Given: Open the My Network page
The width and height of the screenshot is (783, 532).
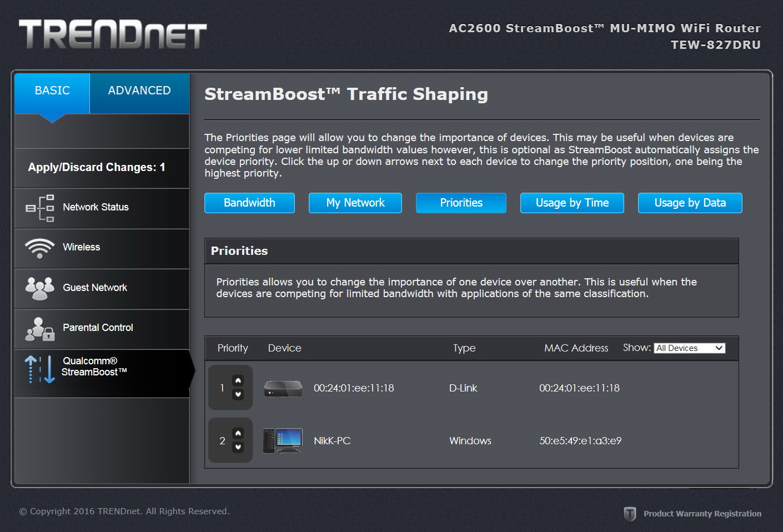Looking at the screenshot, I should pyautogui.click(x=355, y=203).
